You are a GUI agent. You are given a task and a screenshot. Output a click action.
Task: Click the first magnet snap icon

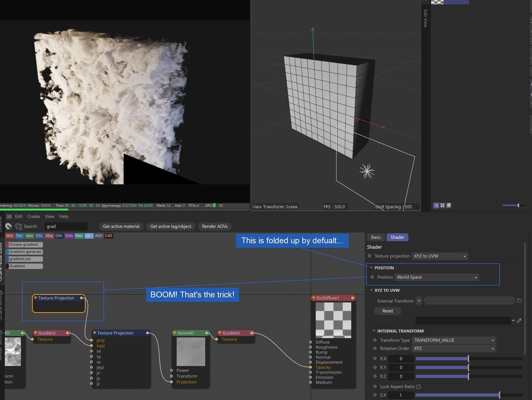[x=9, y=226]
